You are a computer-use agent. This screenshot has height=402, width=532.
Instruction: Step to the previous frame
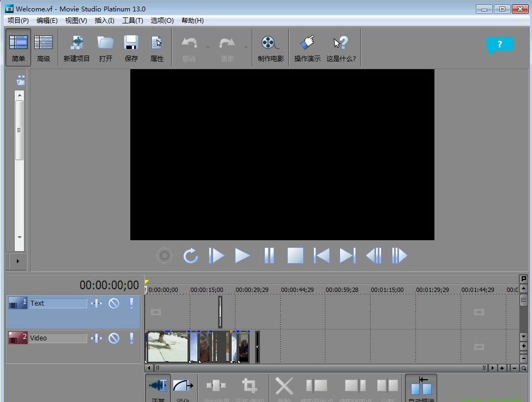click(x=374, y=255)
